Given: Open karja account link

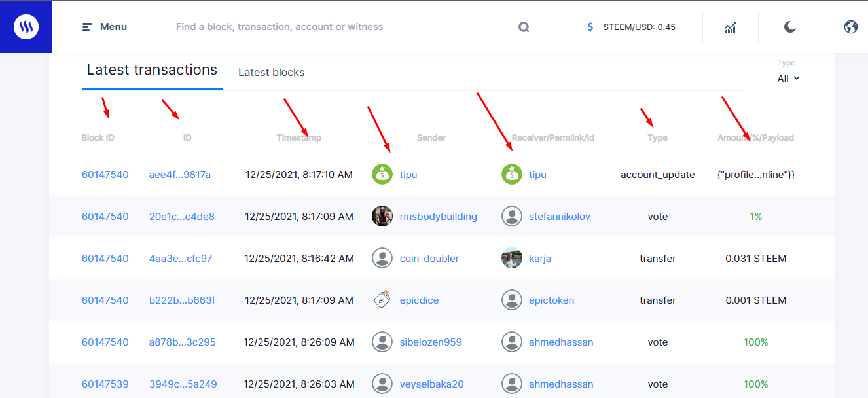Looking at the screenshot, I should click(x=540, y=259).
